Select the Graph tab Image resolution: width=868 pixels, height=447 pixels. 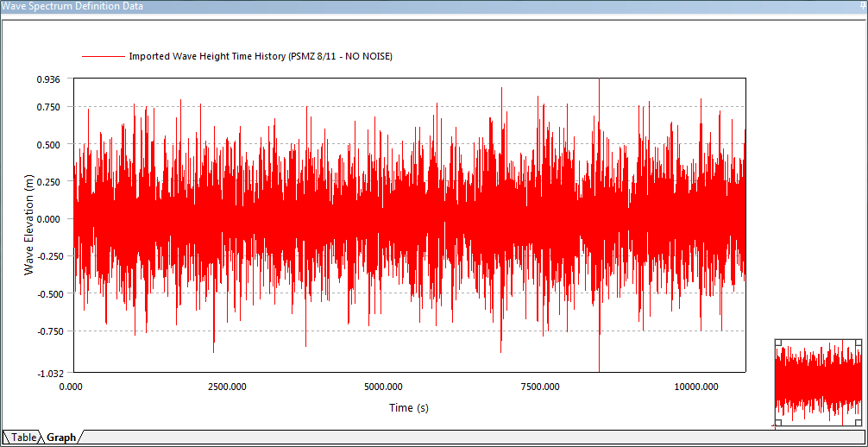(61, 437)
